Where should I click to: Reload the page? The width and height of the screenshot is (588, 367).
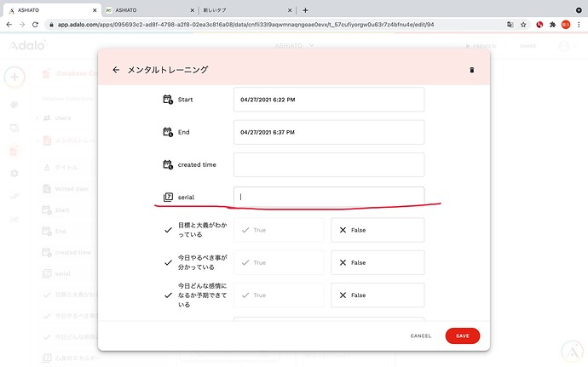coord(35,25)
